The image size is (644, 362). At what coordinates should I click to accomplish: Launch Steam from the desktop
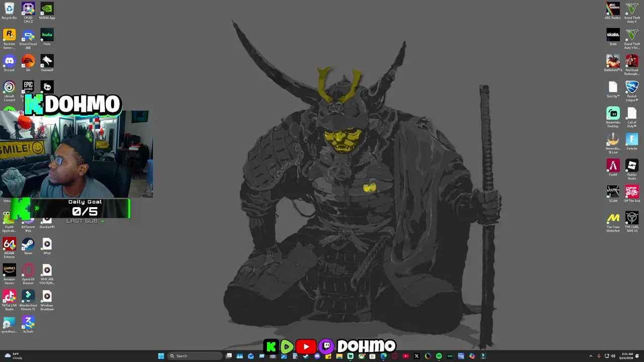click(28, 246)
